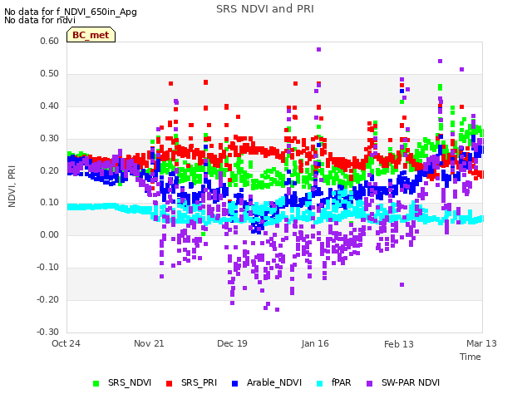Screen dimensions: 532x399
Task: Toggle the SRS_PRI legend label
Action: (x=199, y=382)
